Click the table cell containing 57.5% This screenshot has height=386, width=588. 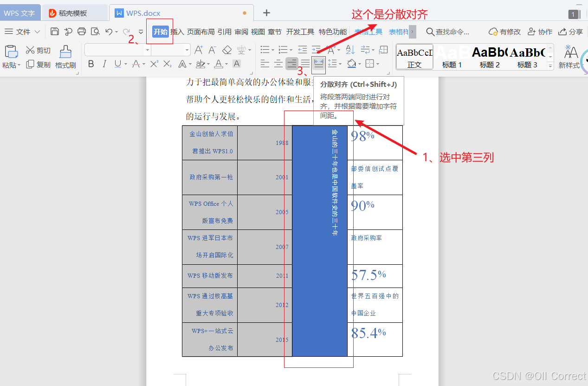375,276
